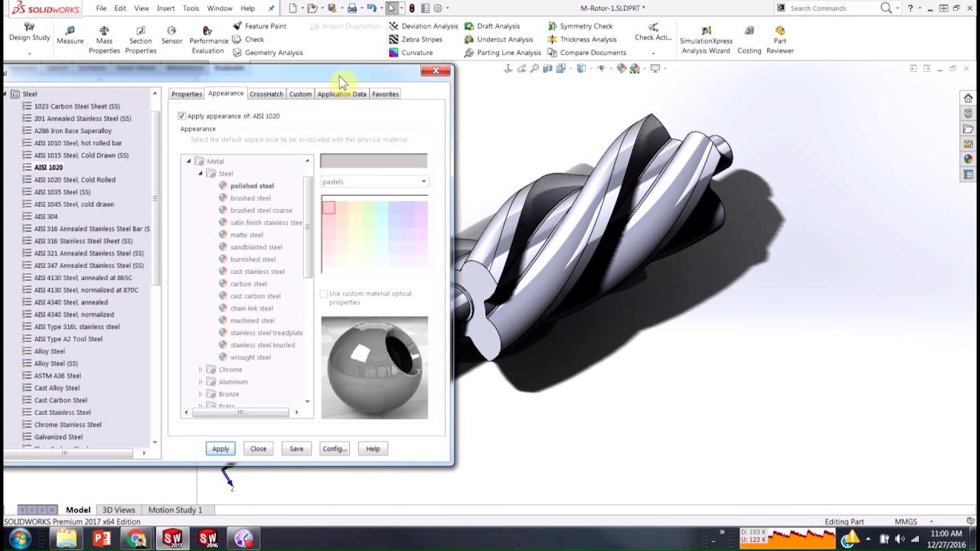Viewport: 980px width, 551px height.
Task: Launch SimulationXpress Analysis Wizard
Action: click(706, 40)
